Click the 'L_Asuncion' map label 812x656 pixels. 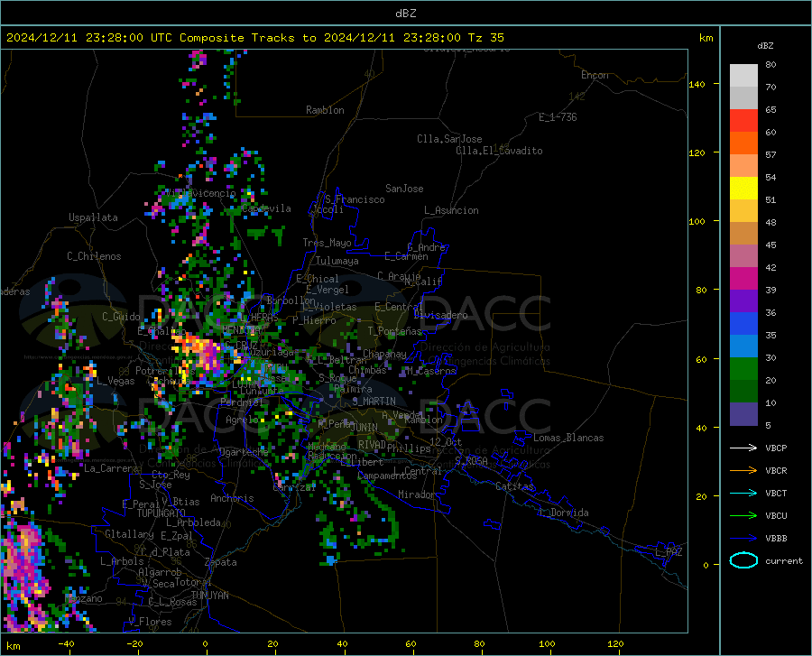pyautogui.click(x=451, y=210)
